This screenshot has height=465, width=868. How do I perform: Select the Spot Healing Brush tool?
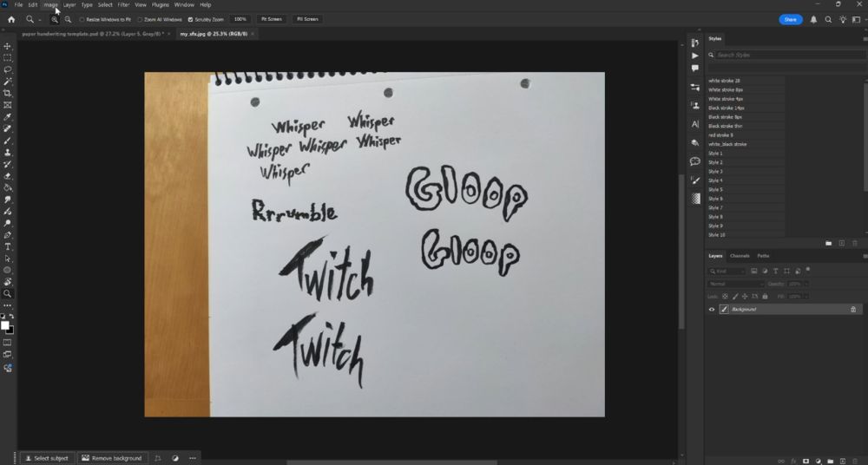tap(8, 128)
